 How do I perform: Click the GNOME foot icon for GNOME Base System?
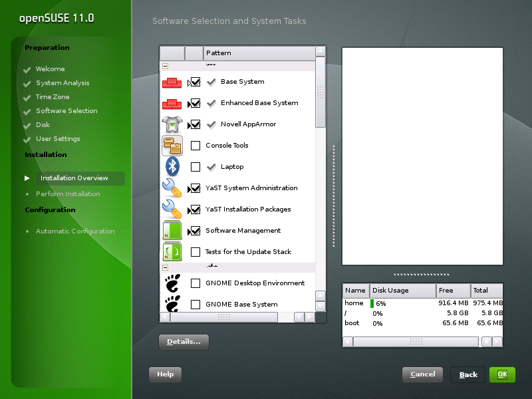[172, 304]
